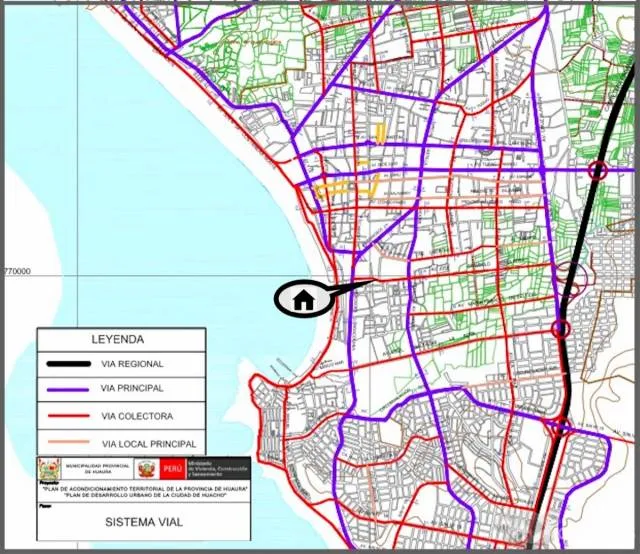Click the VIA PRINCIPAL label
This screenshot has width=640, height=554.
coord(132,388)
